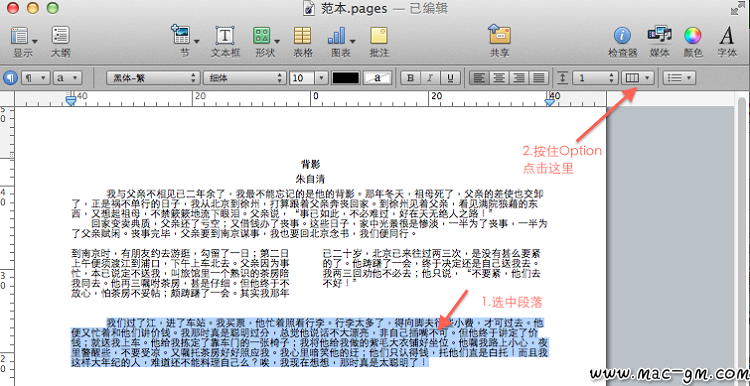
Task: Click the title 背影 in document
Action: click(310, 164)
